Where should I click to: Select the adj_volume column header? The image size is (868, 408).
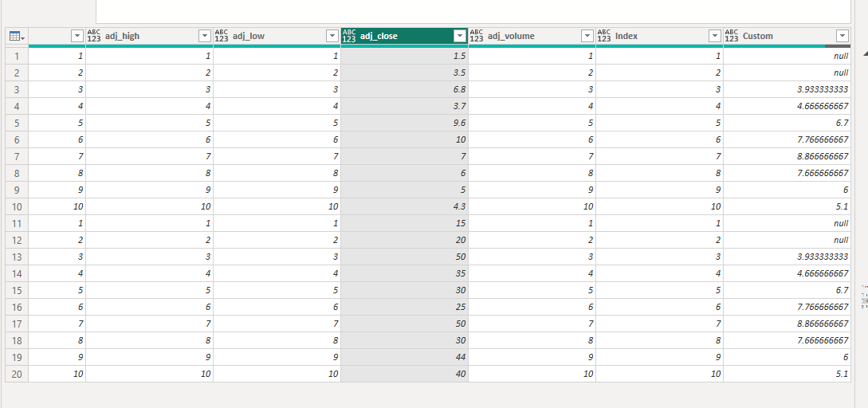tap(532, 36)
